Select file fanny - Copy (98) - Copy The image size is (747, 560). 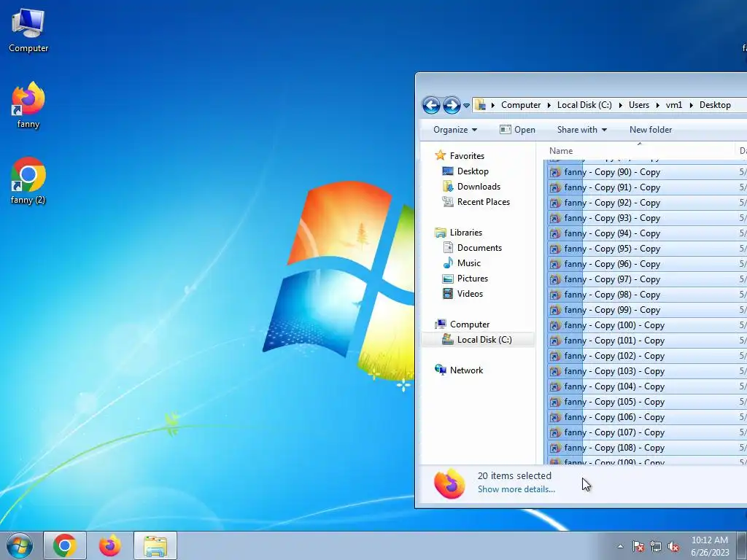point(647,295)
